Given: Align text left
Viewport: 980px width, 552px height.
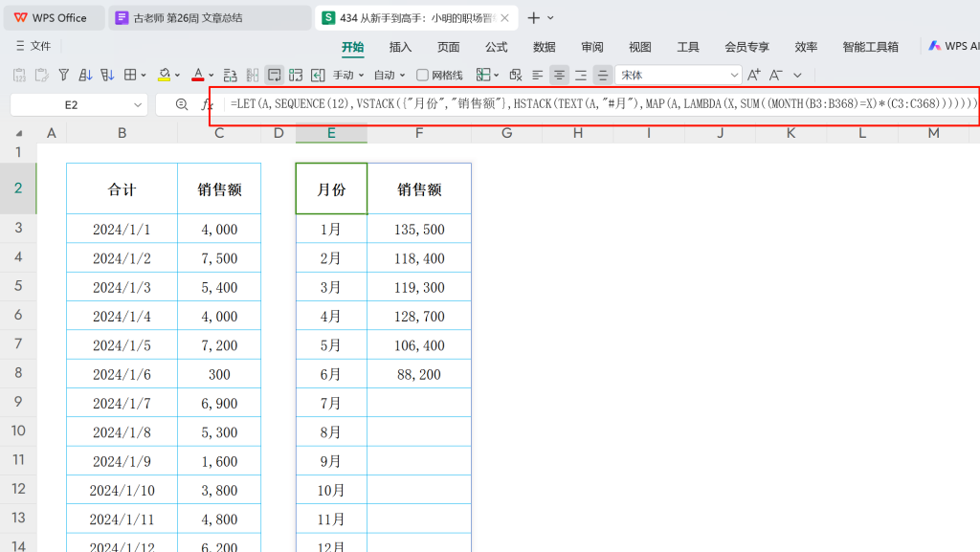Looking at the screenshot, I should click(x=538, y=75).
